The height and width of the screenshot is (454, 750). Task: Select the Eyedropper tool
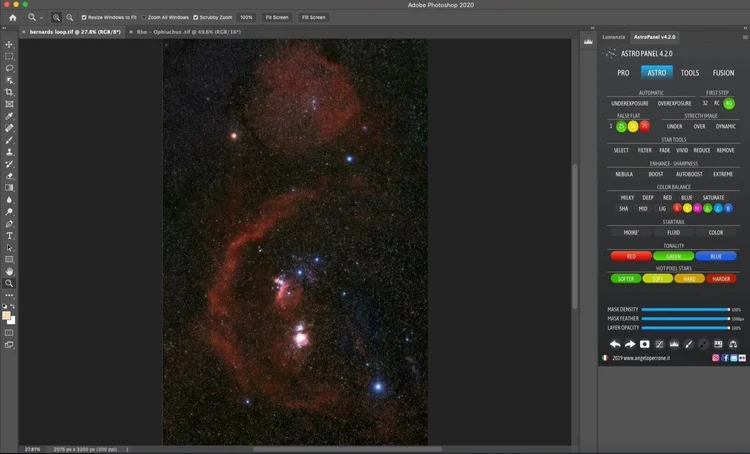point(9,116)
